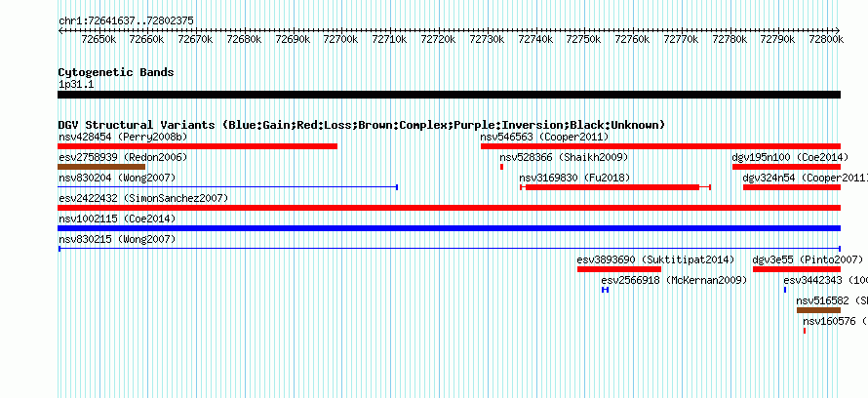Select the red nsv428454 loss bar
This screenshot has height=398, width=868.
(x=198, y=146)
